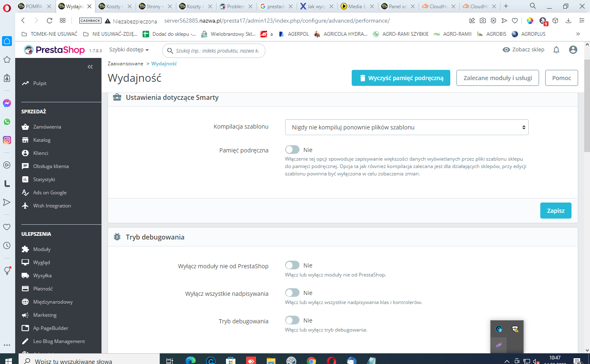Click Zalecane moduły i usługi button
590x364 pixels.
point(498,78)
